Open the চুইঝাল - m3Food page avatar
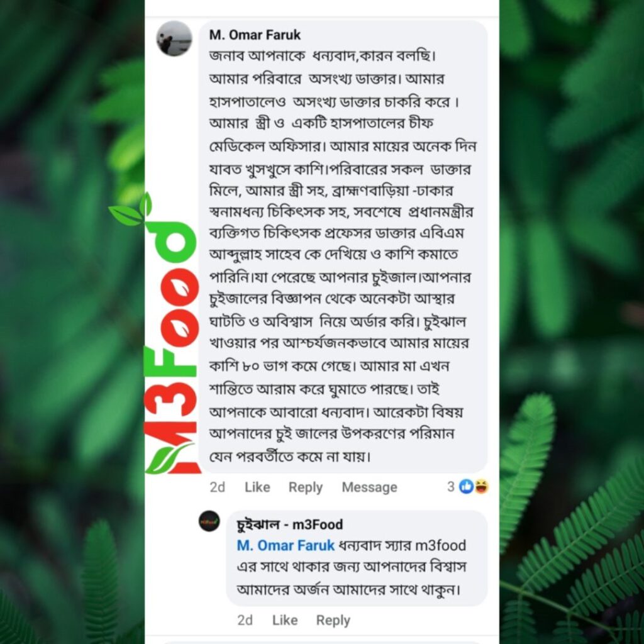 [x=209, y=521]
